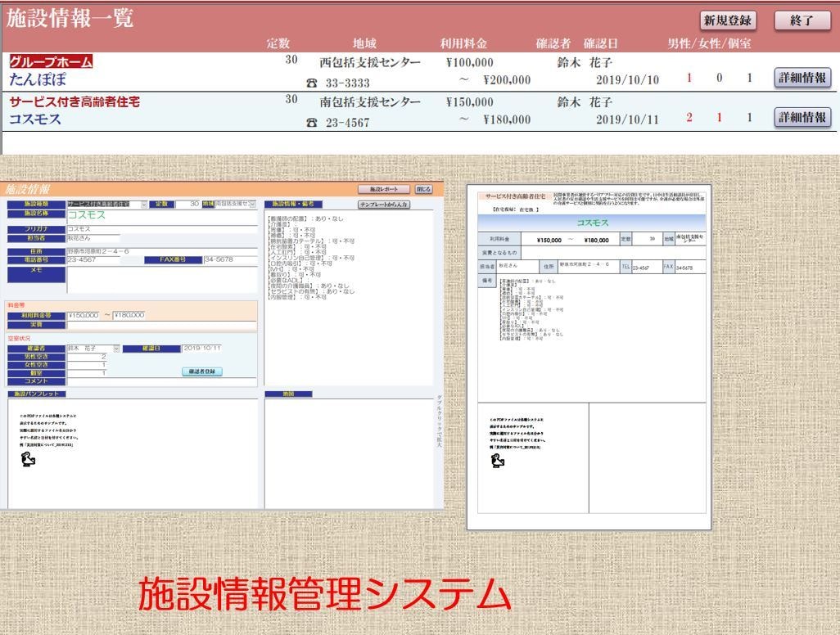Click the フリガナ input field
Image resolution: width=840 pixels, height=635 pixels.
pyautogui.click(x=162, y=229)
